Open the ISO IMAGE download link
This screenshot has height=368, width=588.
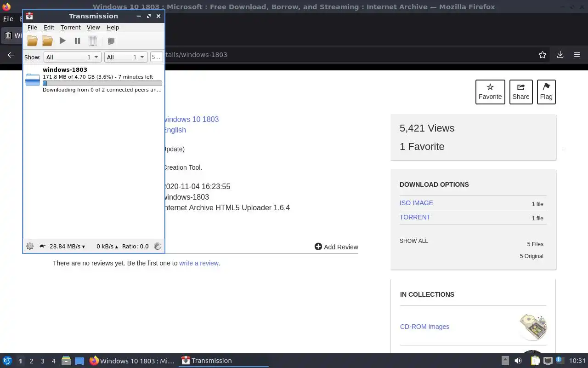coord(416,203)
